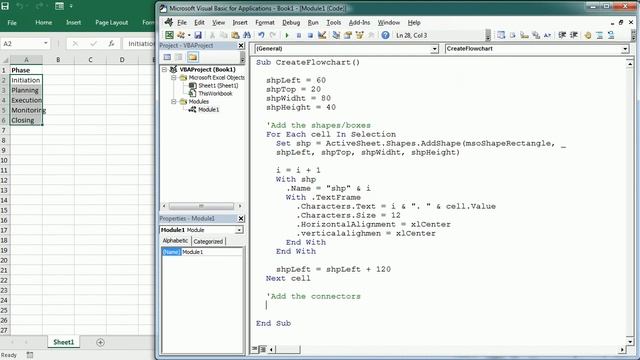Image resolution: width=640 pixels, height=360 pixels.
Task: Click the Project panel horizontal scrollbar
Action: click(x=201, y=206)
